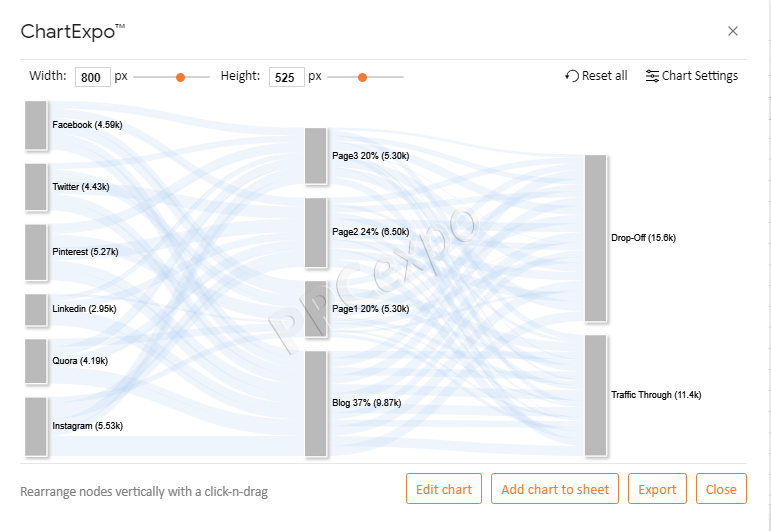Click the Width slider handle
This screenshot has height=531, width=771.
[x=180, y=77]
